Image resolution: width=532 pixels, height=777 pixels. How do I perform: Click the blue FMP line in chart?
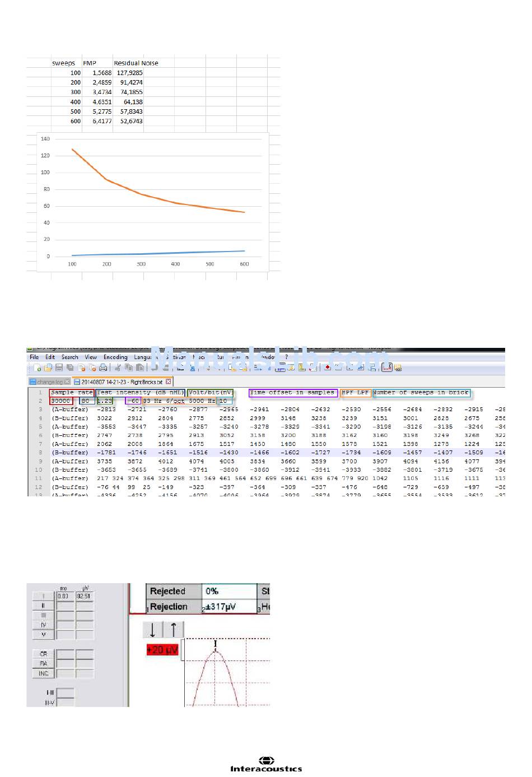click(158, 253)
